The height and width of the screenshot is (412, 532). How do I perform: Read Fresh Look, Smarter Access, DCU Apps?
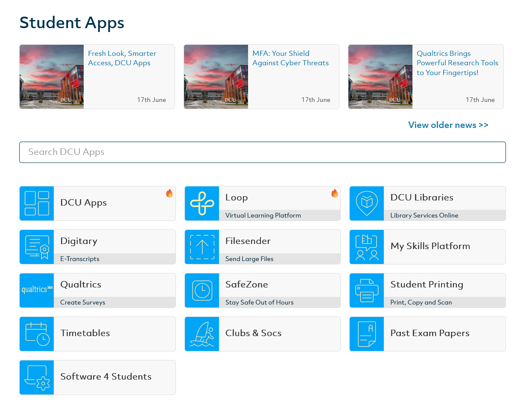[122, 58]
